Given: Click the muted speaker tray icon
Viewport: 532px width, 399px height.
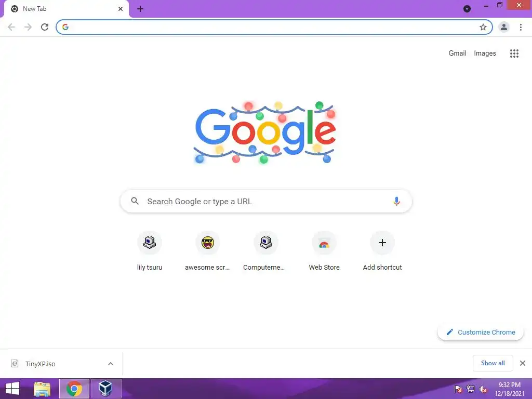Looking at the screenshot, I should point(483,389).
